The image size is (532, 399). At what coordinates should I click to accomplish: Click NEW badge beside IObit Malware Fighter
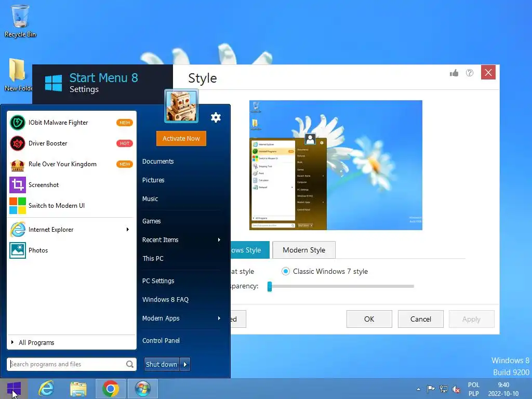(x=125, y=123)
